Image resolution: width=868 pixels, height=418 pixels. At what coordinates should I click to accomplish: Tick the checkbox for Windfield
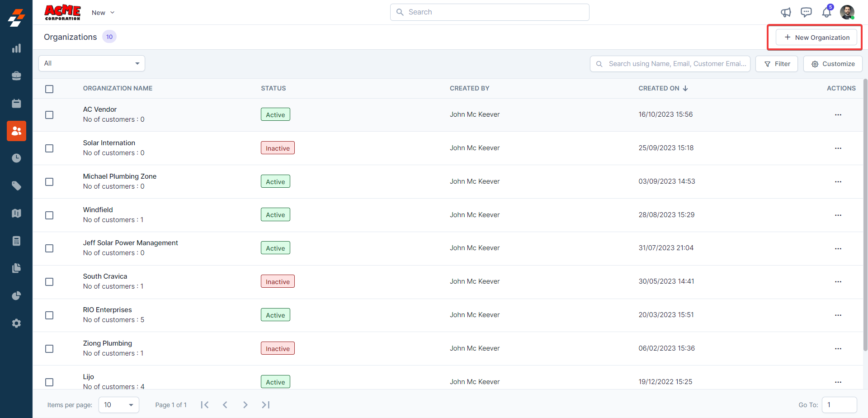(49, 215)
